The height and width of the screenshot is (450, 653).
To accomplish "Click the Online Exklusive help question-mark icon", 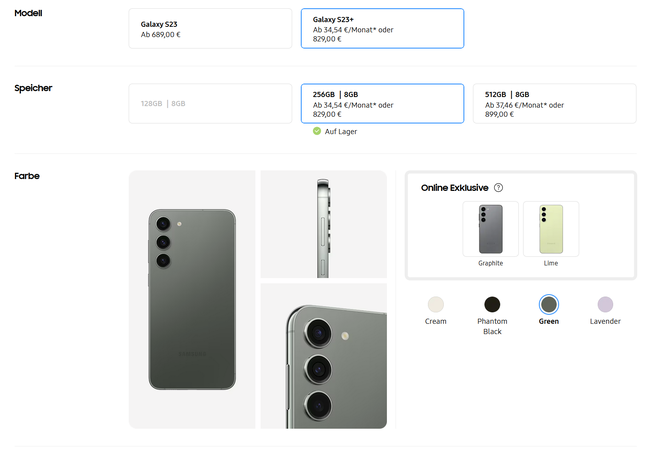I will (498, 187).
